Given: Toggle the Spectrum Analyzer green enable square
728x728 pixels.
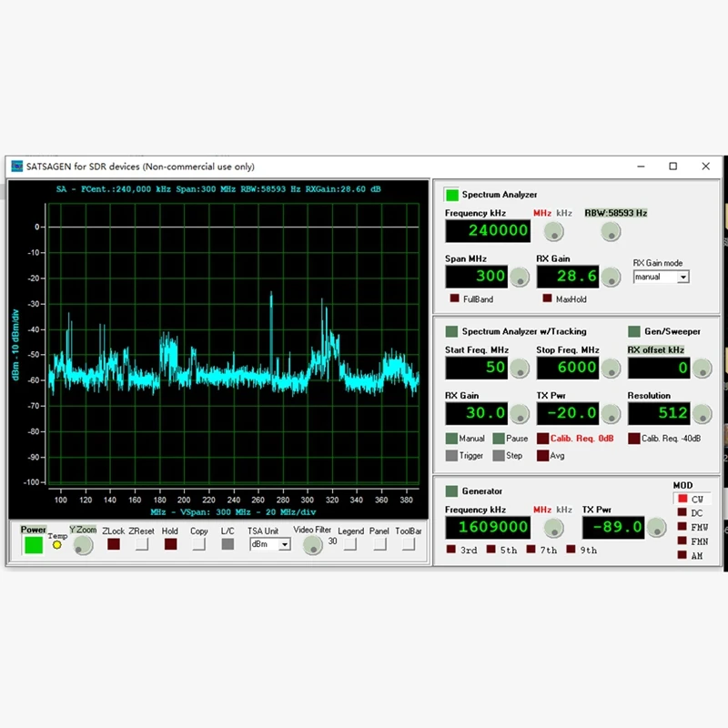Looking at the screenshot, I should pos(451,195).
